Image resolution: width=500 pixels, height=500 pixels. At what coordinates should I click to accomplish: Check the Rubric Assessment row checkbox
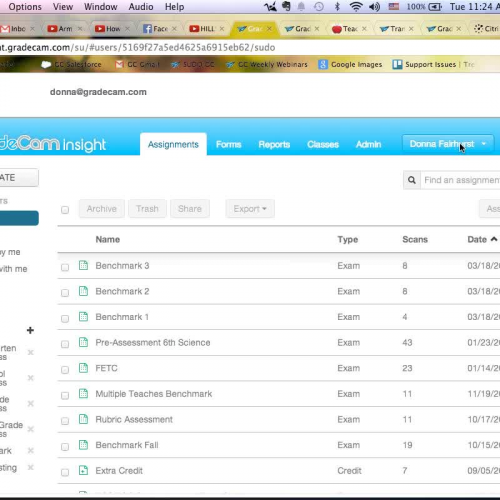[x=65, y=421]
